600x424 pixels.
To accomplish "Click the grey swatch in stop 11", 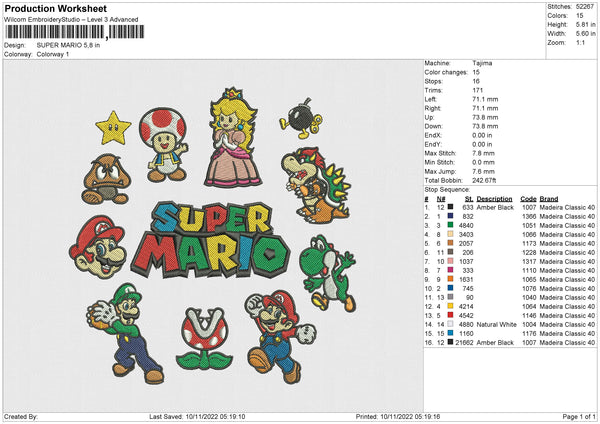I will (x=450, y=297).
